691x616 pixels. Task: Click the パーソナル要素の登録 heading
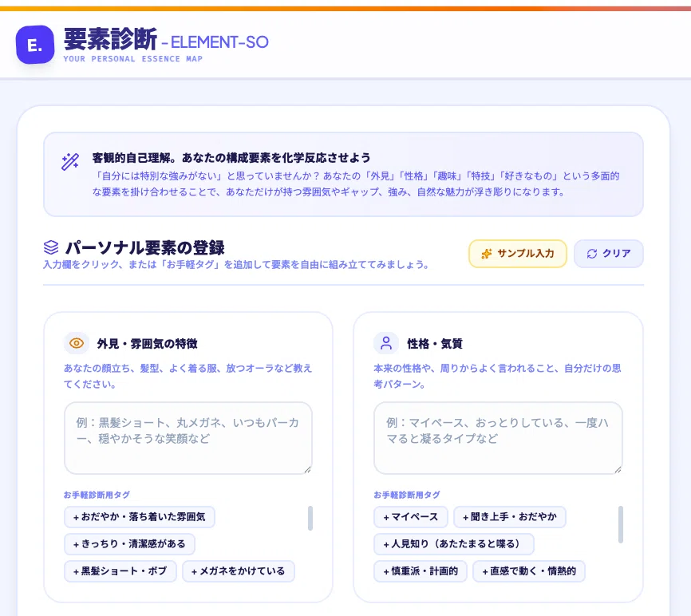[145, 248]
